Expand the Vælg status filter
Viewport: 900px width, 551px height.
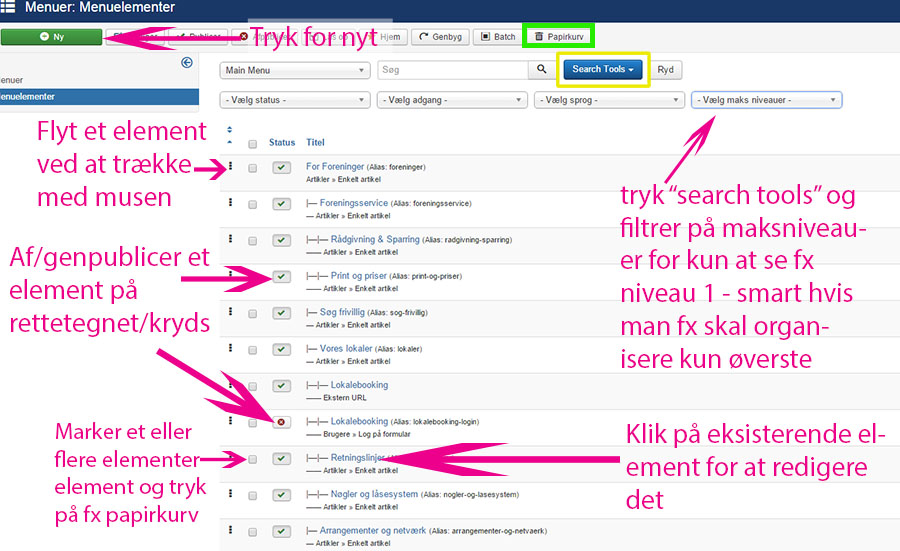click(x=294, y=100)
